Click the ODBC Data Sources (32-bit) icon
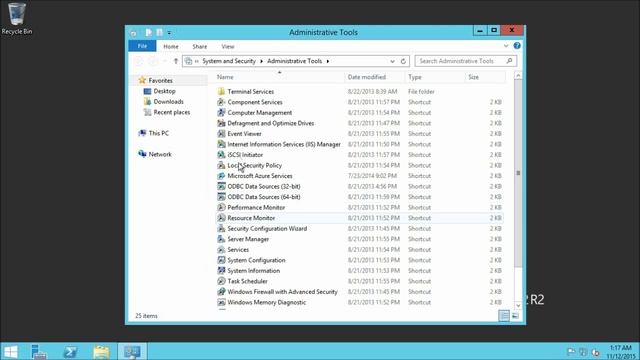 click(x=221, y=187)
